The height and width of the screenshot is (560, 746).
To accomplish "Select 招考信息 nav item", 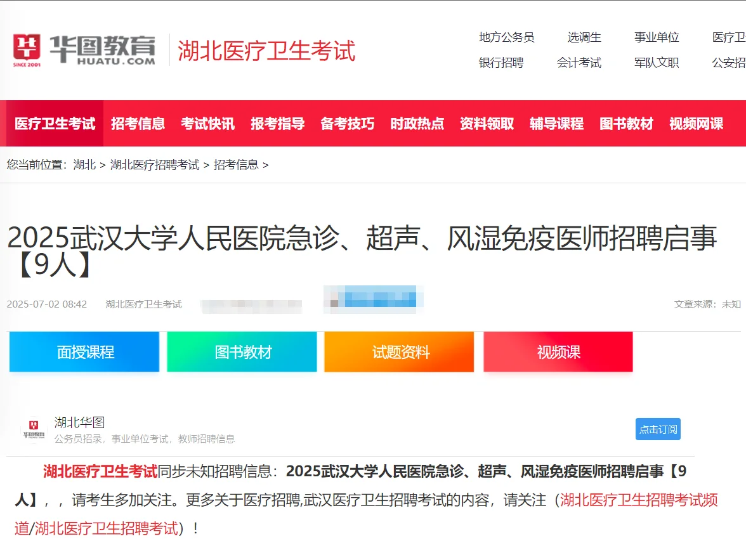I will [138, 123].
